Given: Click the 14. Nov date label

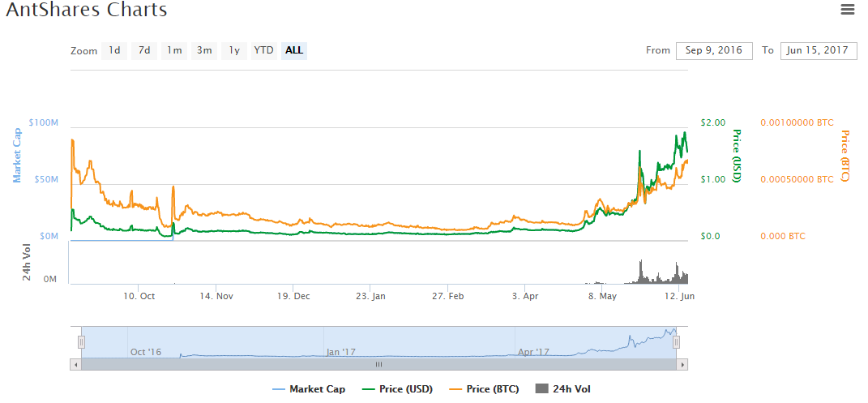Looking at the screenshot, I should (216, 296).
